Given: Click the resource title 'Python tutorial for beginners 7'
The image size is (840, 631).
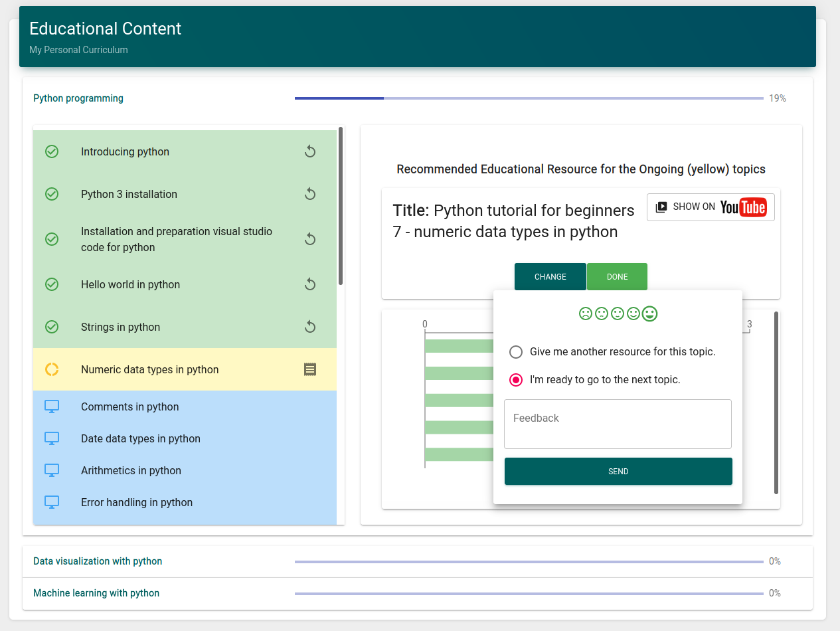Looking at the screenshot, I should (x=514, y=221).
